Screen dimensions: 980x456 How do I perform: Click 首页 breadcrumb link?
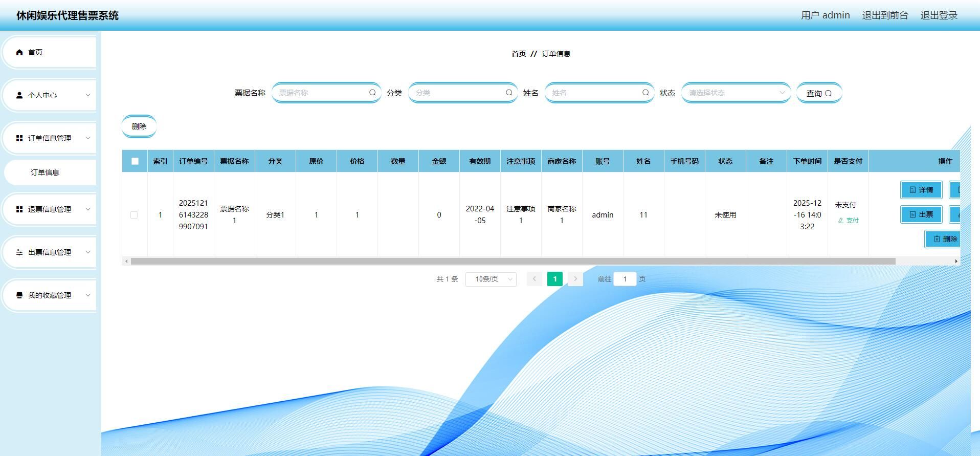519,54
